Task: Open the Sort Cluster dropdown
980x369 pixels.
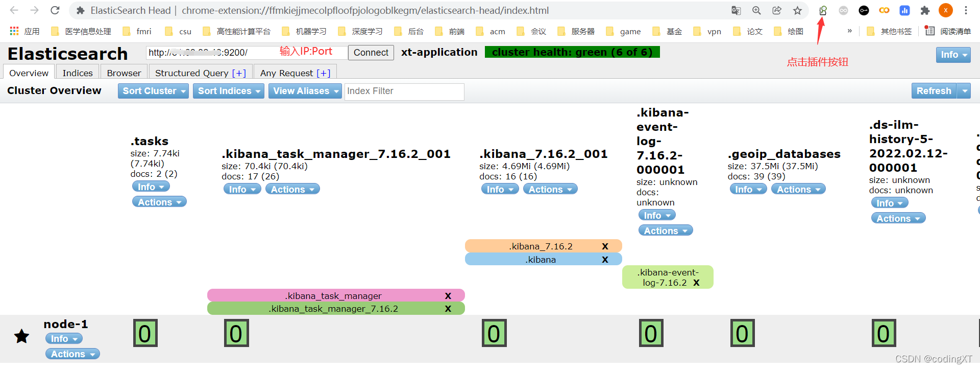Action: 153,91
